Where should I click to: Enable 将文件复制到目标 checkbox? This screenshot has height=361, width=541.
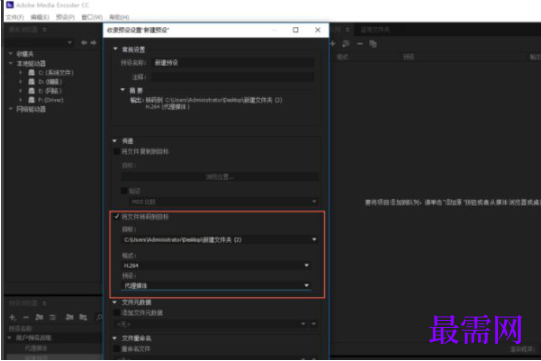[117, 151]
